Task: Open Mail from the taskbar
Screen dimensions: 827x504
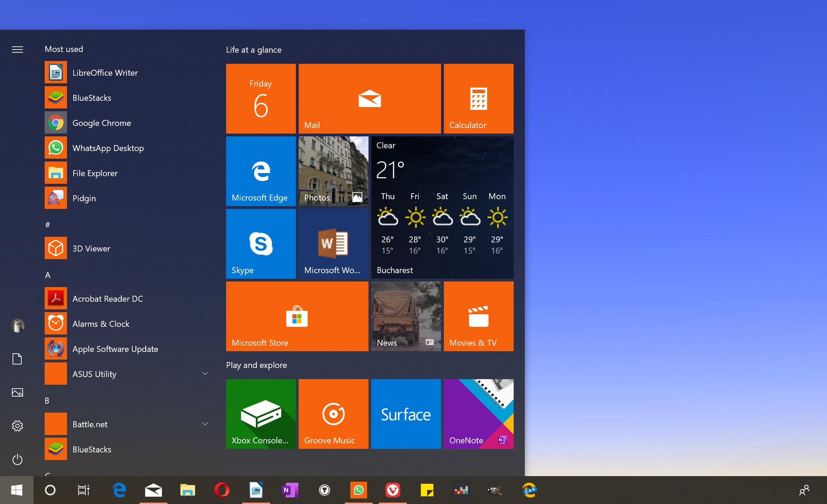Action: [154, 490]
